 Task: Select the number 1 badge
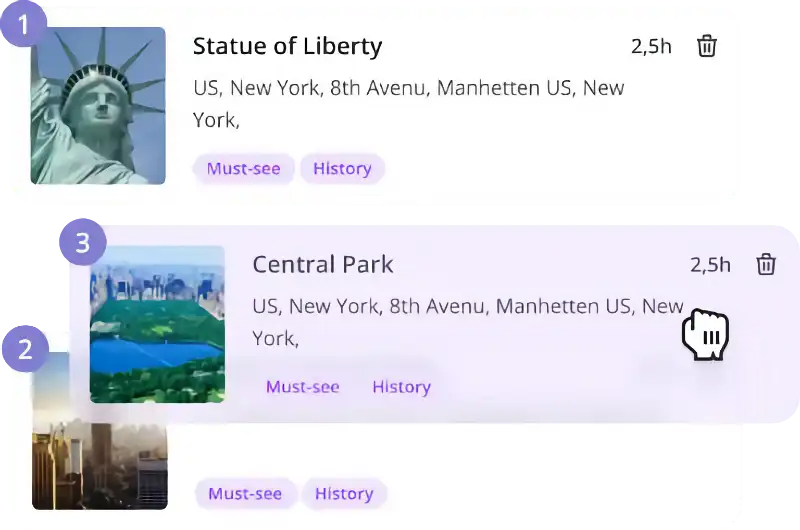23,23
